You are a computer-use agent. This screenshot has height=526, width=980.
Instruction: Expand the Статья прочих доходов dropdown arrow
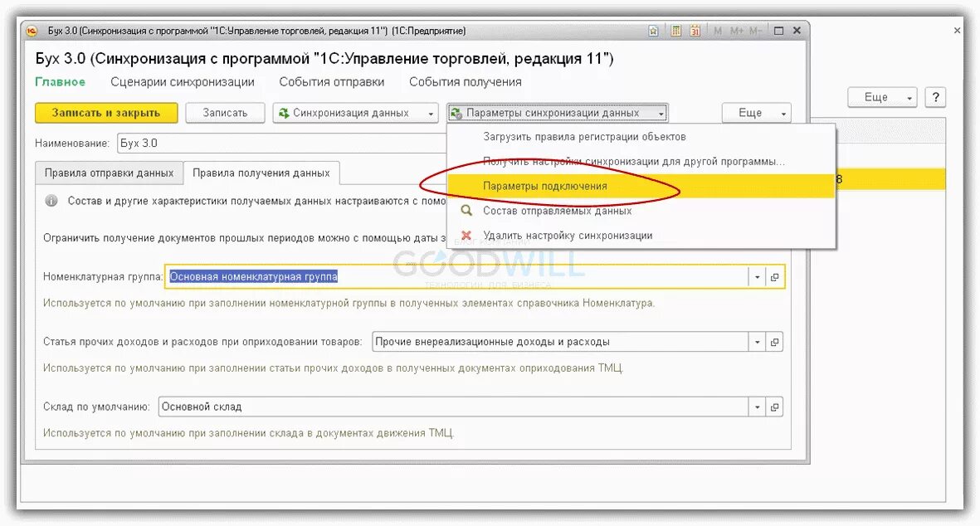(x=757, y=342)
